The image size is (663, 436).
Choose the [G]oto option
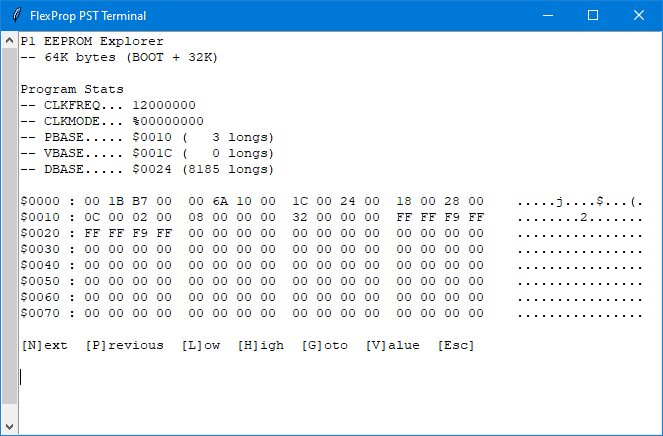pyautogui.click(x=324, y=345)
